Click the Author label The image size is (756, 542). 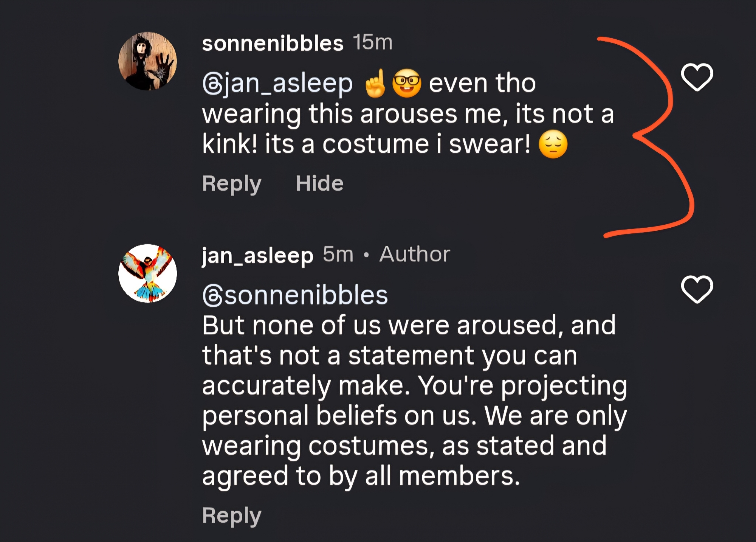[x=415, y=254]
